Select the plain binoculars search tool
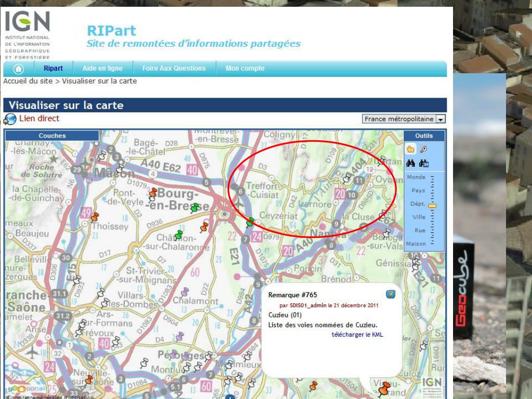532x399 pixels. (410, 164)
